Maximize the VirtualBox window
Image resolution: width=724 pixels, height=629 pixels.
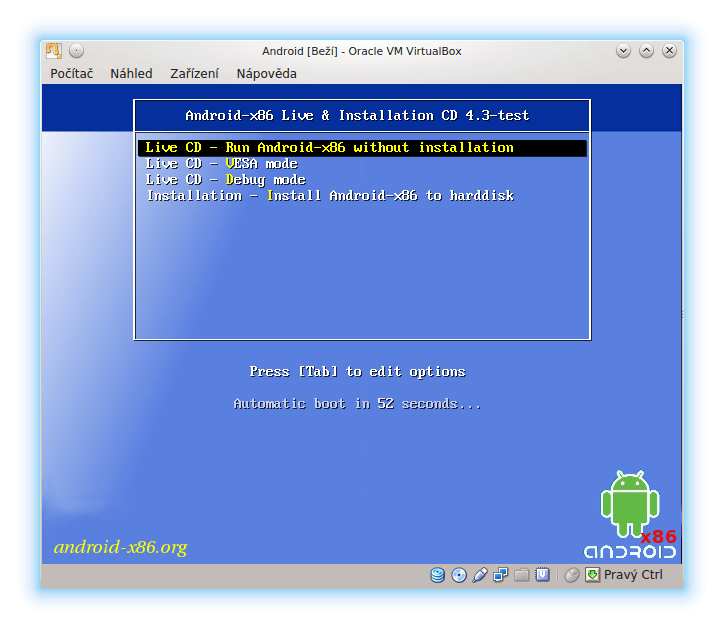(646, 51)
